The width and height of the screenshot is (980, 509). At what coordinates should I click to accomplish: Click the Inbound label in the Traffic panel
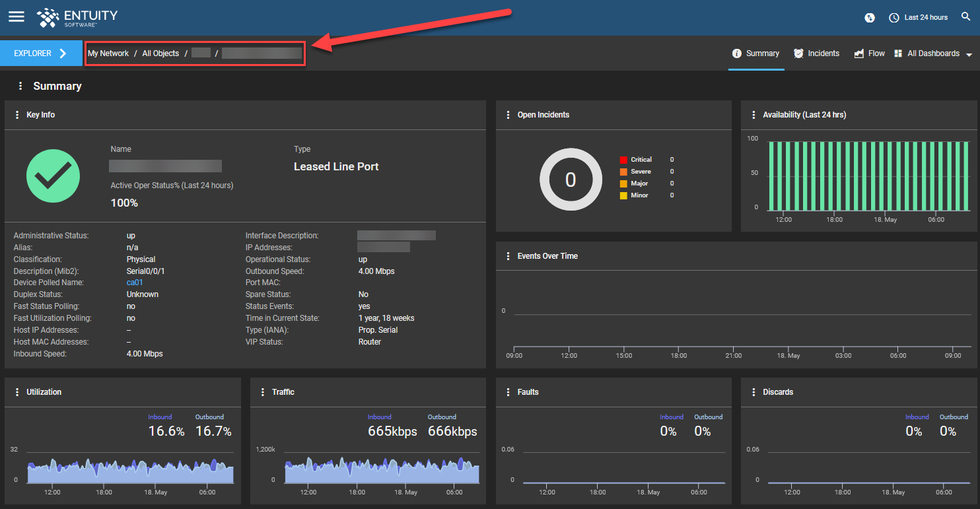(x=380, y=417)
